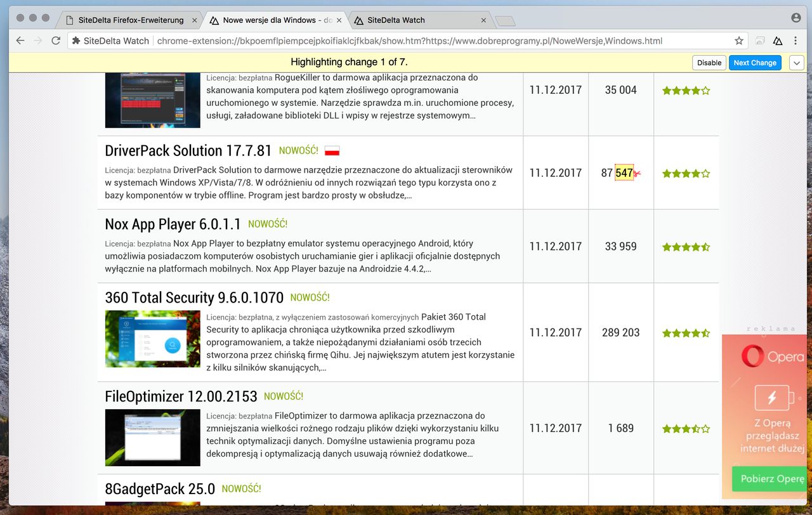
Task: Click the red scissors marker beside 547
Action: coord(638,173)
